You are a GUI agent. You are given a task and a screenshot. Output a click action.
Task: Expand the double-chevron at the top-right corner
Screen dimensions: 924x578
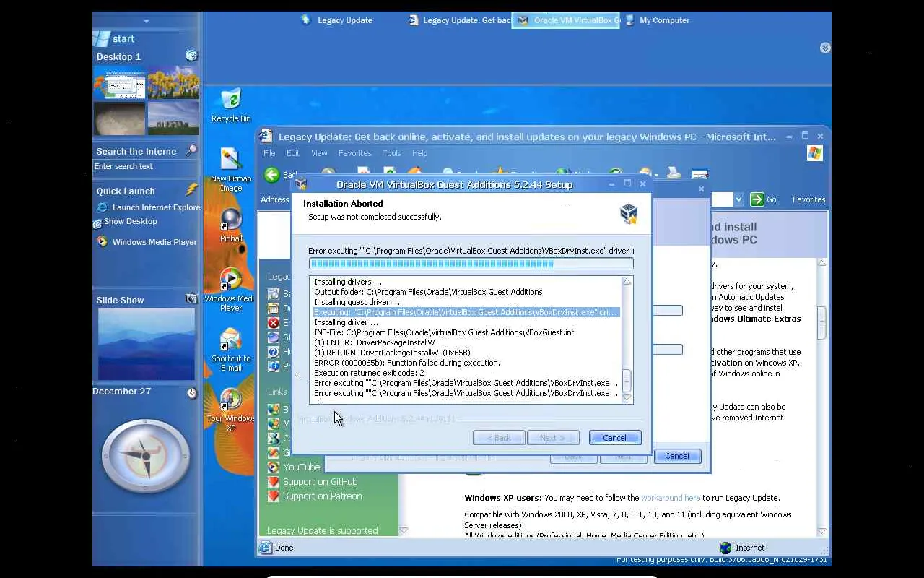pyautogui.click(x=825, y=48)
